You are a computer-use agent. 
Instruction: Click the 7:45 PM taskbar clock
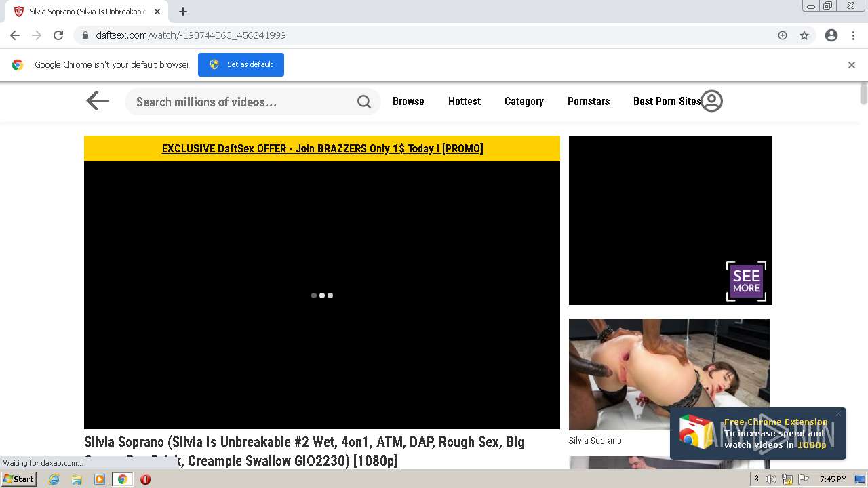coord(833,479)
